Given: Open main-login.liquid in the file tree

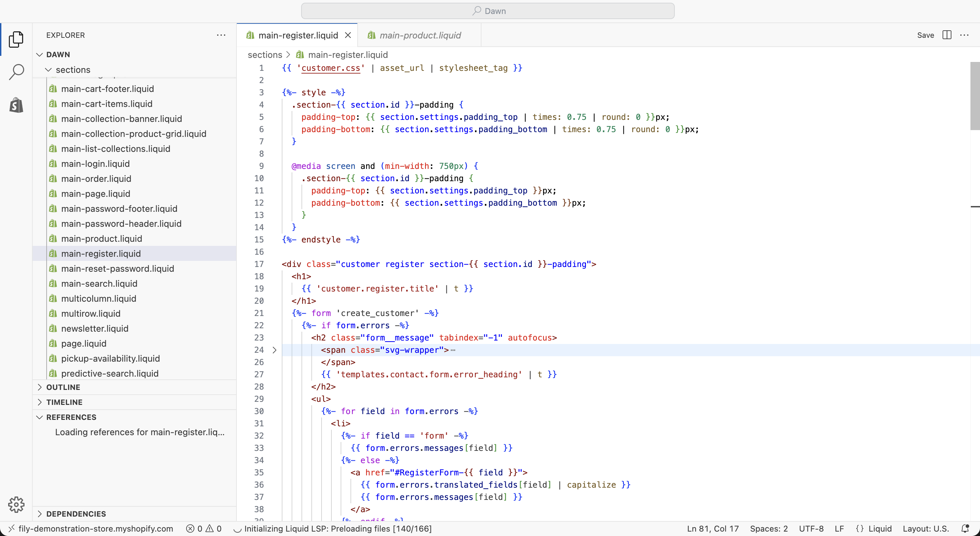Looking at the screenshot, I should (x=95, y=164).
